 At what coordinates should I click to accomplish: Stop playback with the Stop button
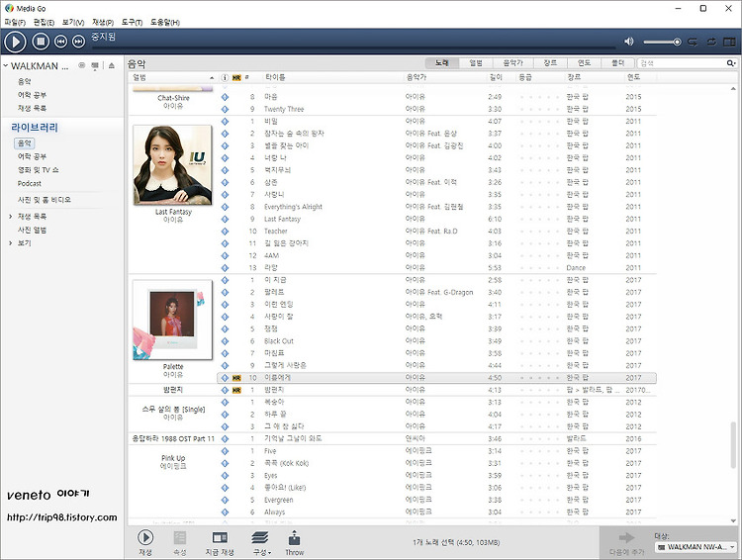pos(41,42)
